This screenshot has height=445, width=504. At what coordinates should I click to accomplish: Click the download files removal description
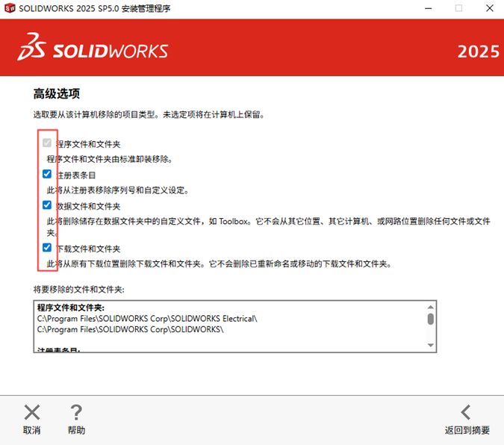coord(220,264)
